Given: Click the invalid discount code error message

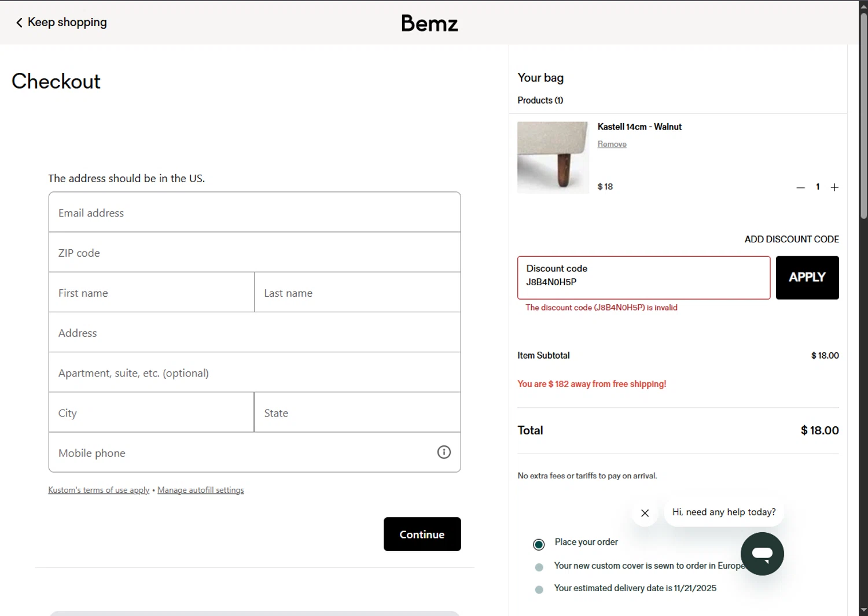Looking at the screenshot, I should pyautogui.click(x=601, y=308).
